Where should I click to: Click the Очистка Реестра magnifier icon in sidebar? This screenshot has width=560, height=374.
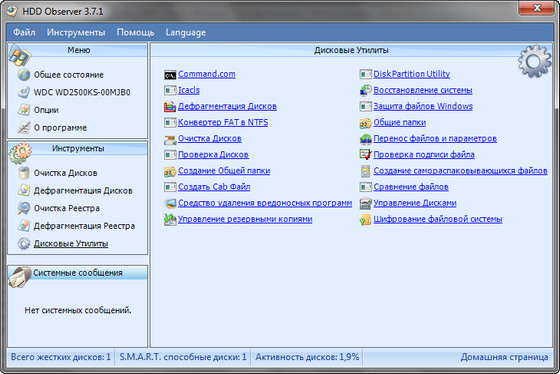24,208
